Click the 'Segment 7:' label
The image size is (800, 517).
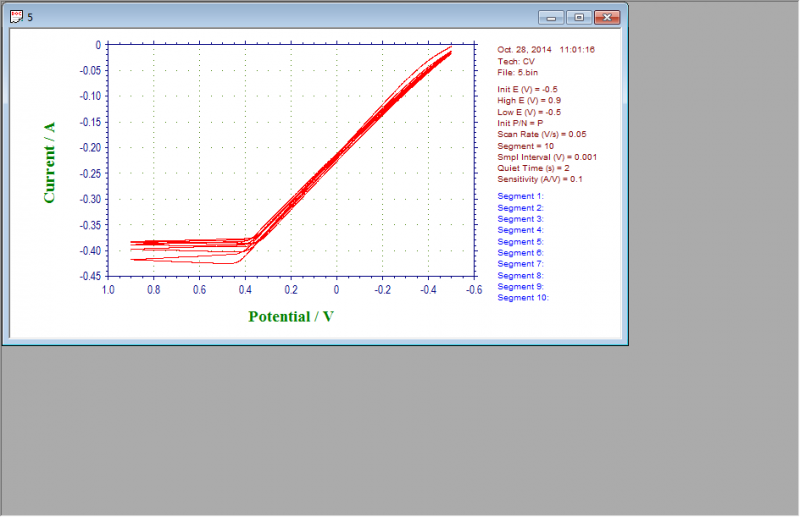[521, 264]
